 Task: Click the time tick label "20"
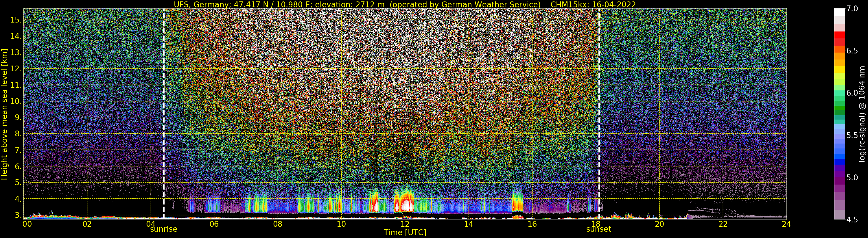click(x=659, y=224)
